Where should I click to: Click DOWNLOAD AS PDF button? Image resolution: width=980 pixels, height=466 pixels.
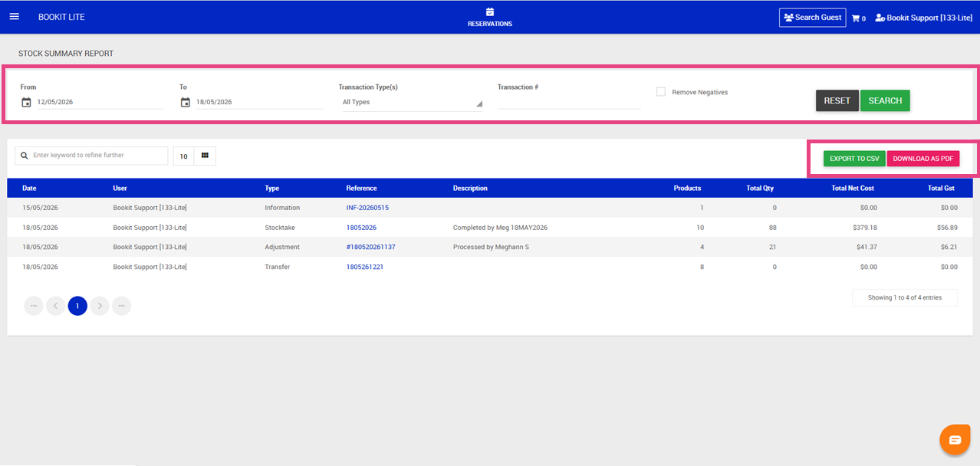923,159
